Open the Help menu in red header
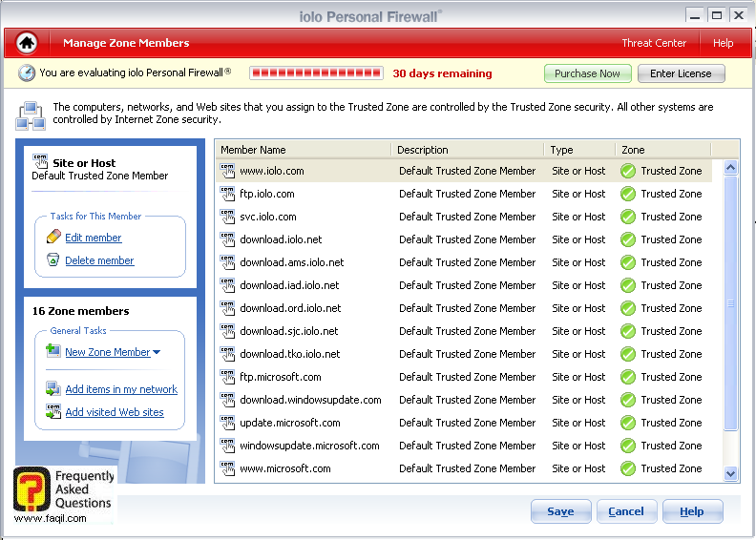Image resolution: width=756 pixels, height=540 pixels. point(723,43)
